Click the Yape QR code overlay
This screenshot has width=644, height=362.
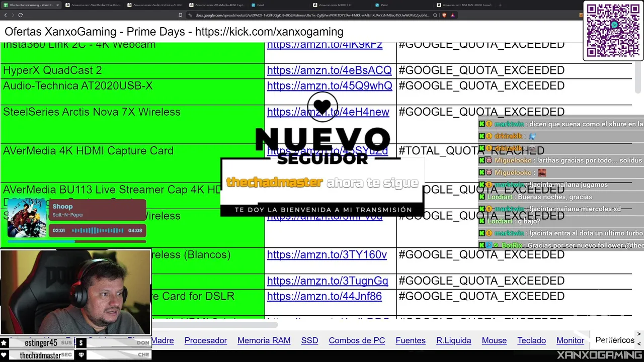(613, 31)
